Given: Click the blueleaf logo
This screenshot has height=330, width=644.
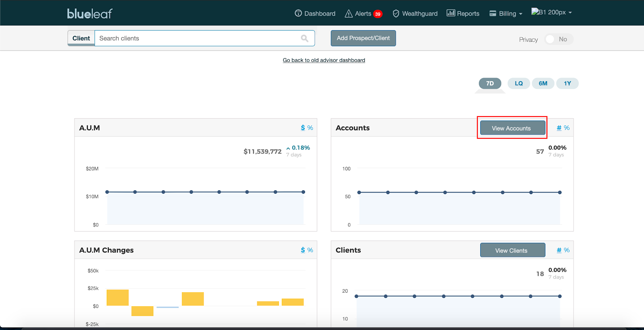Looking at the screenshot, I should [x=90, y=14].
